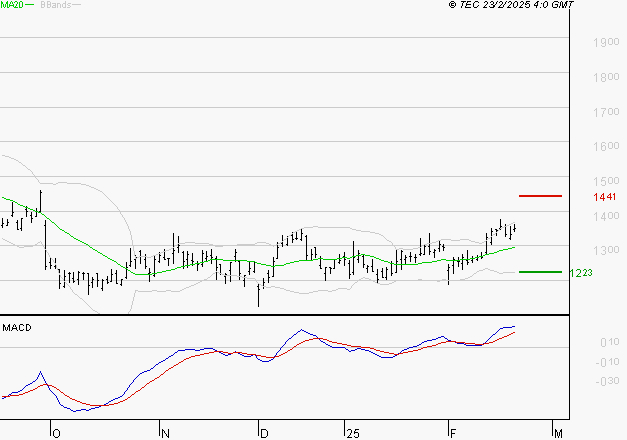The height and width of the screenshot is (440, 627).
Task: Click the MA20 legend label
Action: [x=11, y=5]
